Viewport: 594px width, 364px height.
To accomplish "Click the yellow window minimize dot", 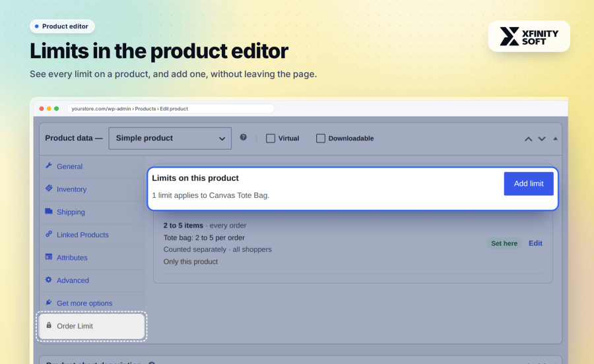I will (x=49, y=109).
